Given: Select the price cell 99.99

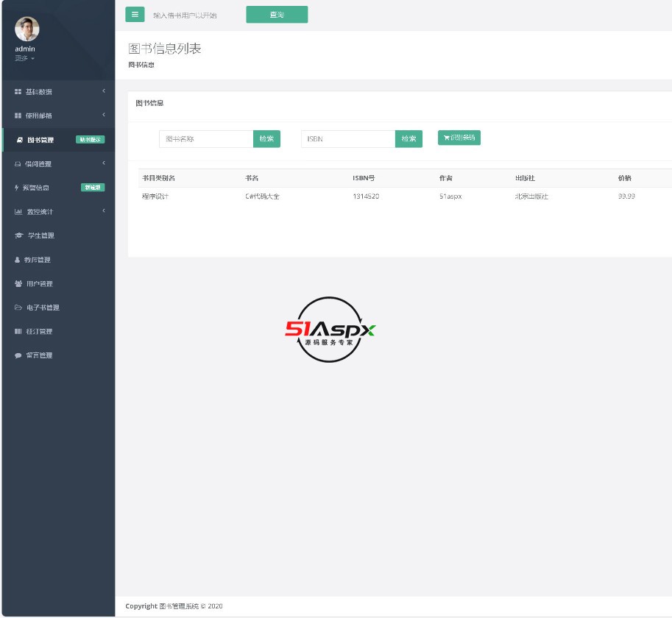Looking at the screenshot, I should [x=626, y=196].
